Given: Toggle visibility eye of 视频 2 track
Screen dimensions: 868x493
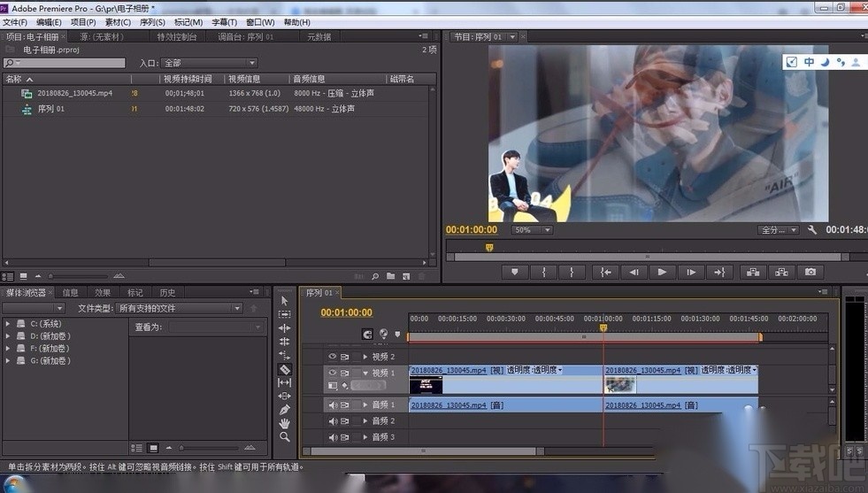Looking at the screenshot, I should (333, 357).
